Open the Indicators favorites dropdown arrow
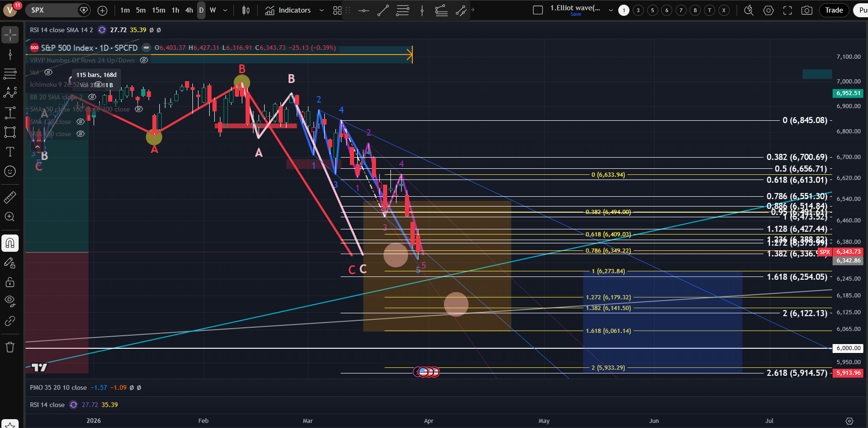The image size is (868, 428). (x=321, y=10)
